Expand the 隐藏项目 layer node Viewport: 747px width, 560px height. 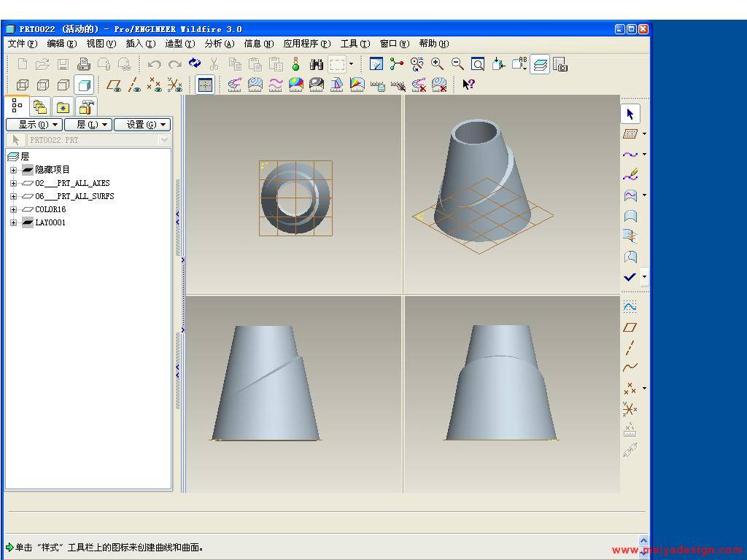[13, 170]
